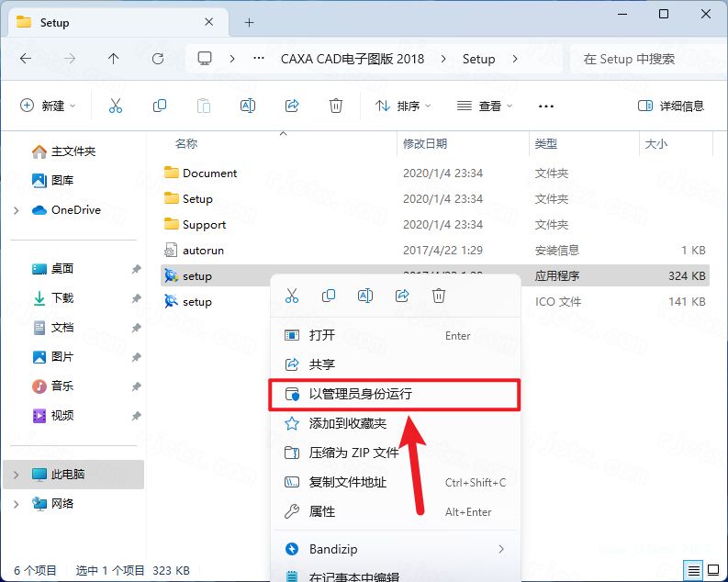Image resolution: width=728 pixels, height=582 pixels.
Task: Click the Rename icon in the toolbar
Action: (x=248, y=106)
